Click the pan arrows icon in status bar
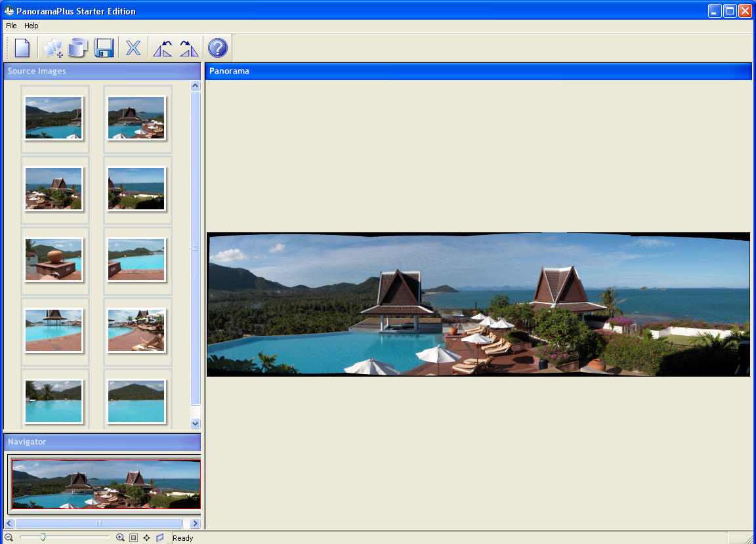The image size is (756, 544). tap(146, 537)
